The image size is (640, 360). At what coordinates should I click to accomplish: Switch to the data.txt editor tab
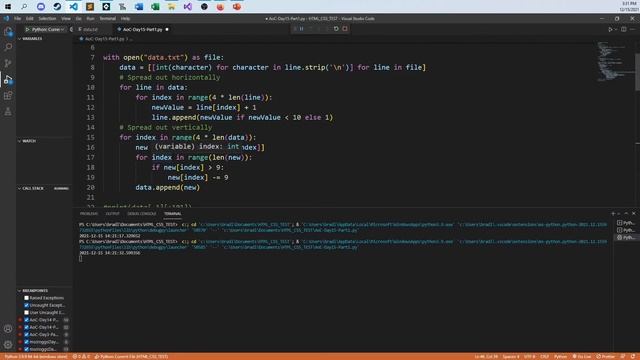91,29
